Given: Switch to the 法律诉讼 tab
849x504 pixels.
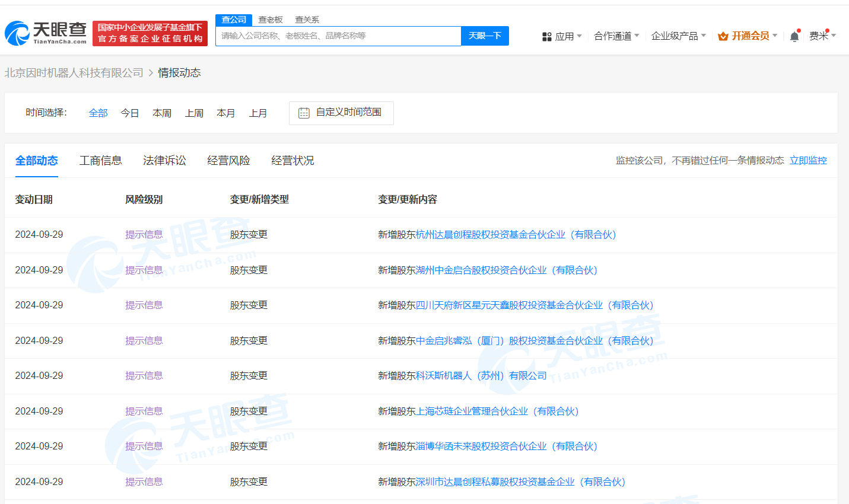Looking at the screenshot, I should click(164, 161).
